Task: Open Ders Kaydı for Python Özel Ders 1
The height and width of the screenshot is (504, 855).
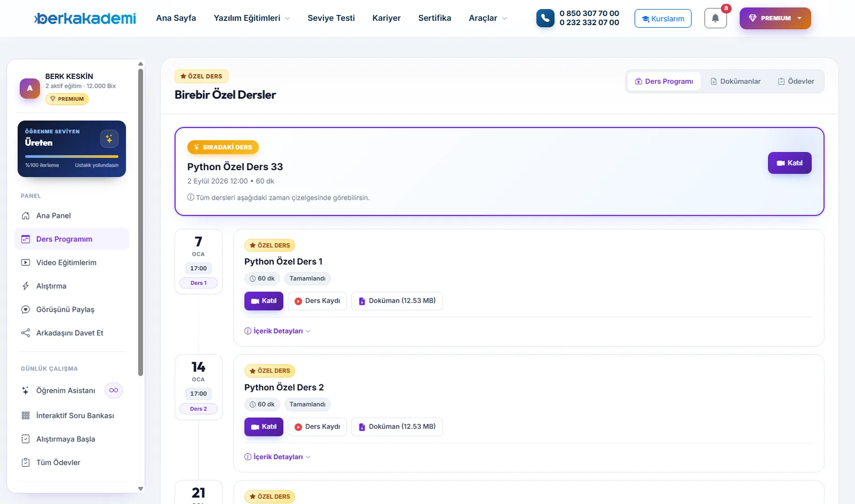Action: 317,301
